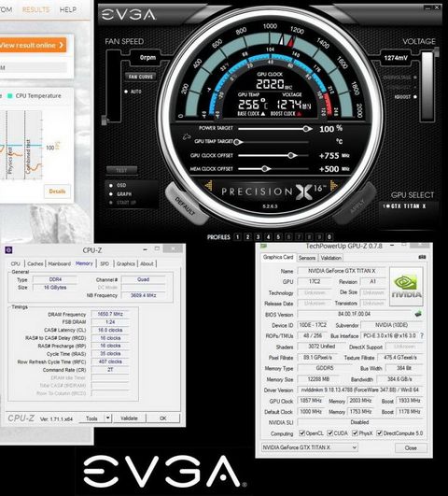This screenshot has height=496, width=448.
Task: Open the About tab in CPU-Z
Action: (x=147, y=263)
